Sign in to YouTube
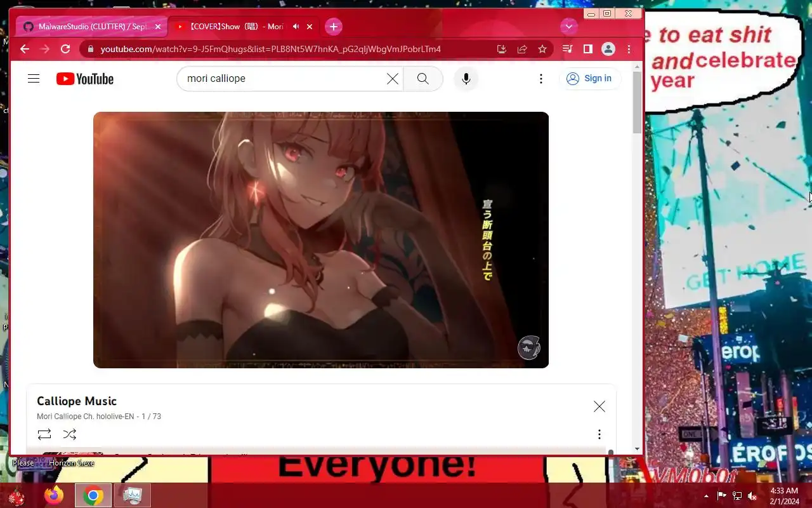The width and height of the screenshot is (812, 508). 589,79
